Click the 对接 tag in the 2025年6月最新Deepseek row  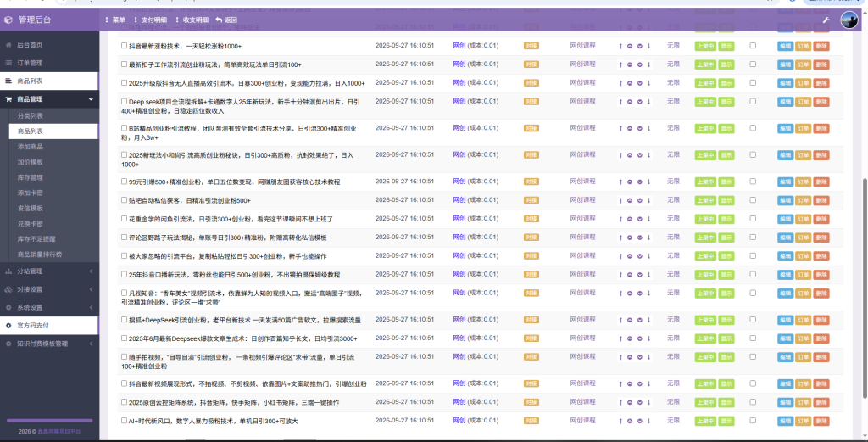[x=531, y=338]
